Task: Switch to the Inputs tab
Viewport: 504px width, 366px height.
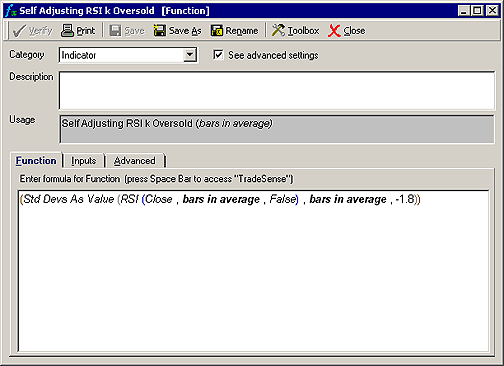Action: pos(83,161)
